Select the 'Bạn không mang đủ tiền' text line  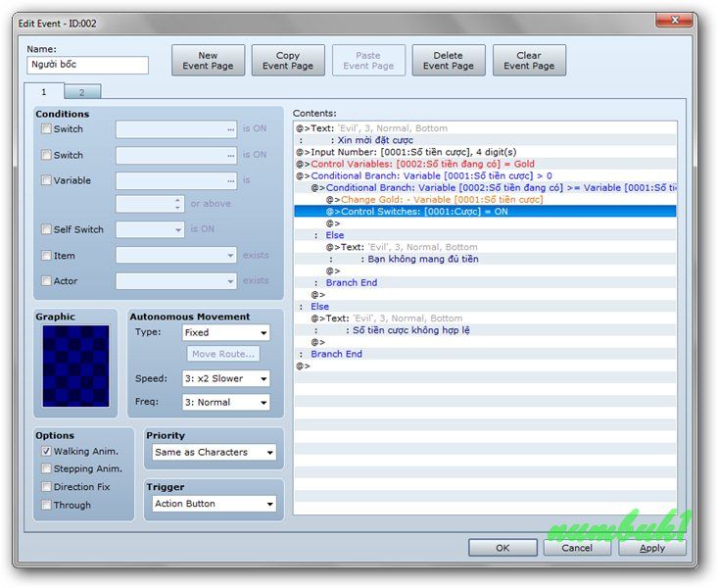485,259
